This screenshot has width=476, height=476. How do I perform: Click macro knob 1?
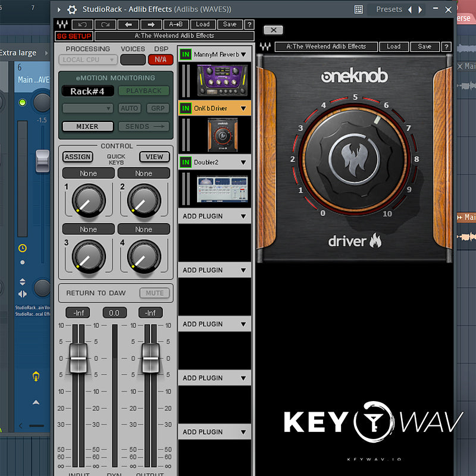pyautogui.click(x=89, y=201)
